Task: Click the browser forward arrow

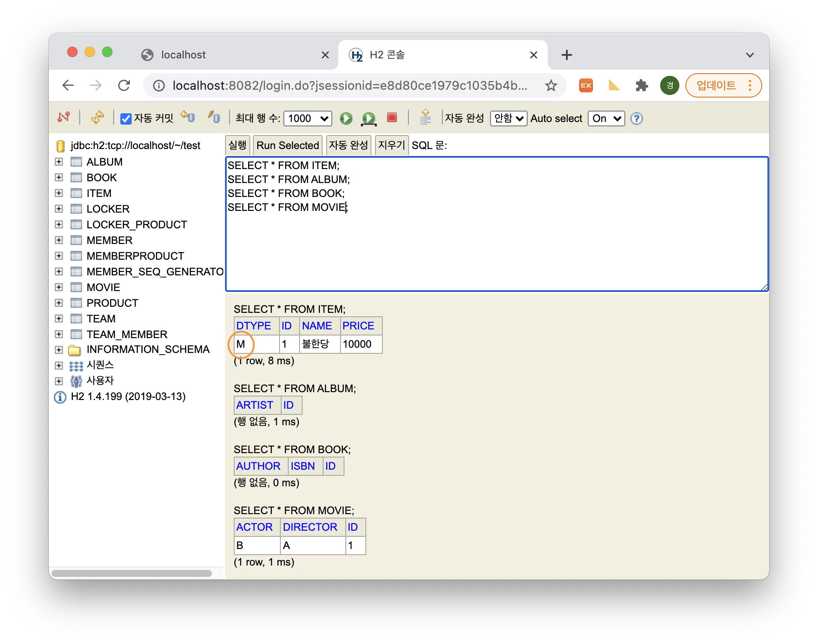Action: (x=96, y=85)
